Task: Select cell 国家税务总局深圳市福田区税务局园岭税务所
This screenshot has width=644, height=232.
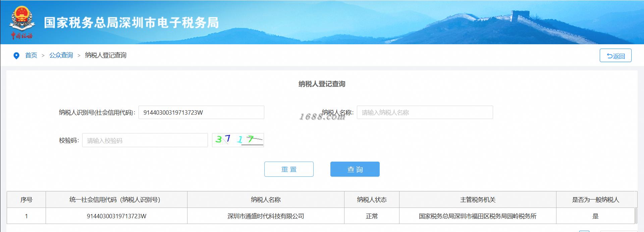Action: (x=478, y=216)
